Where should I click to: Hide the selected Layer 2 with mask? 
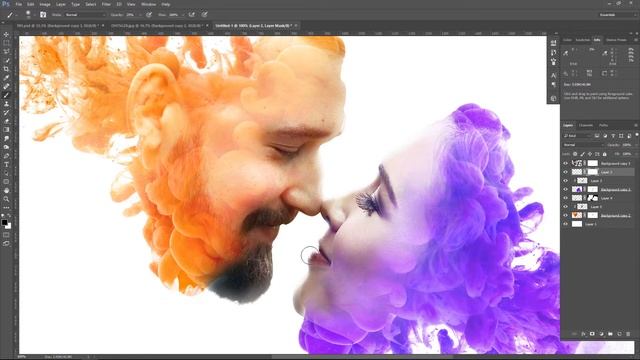[565, 172]
